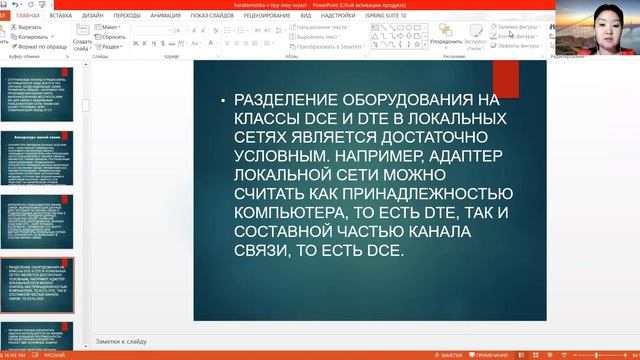Select the triangle shape in gallery

(376, 36)
